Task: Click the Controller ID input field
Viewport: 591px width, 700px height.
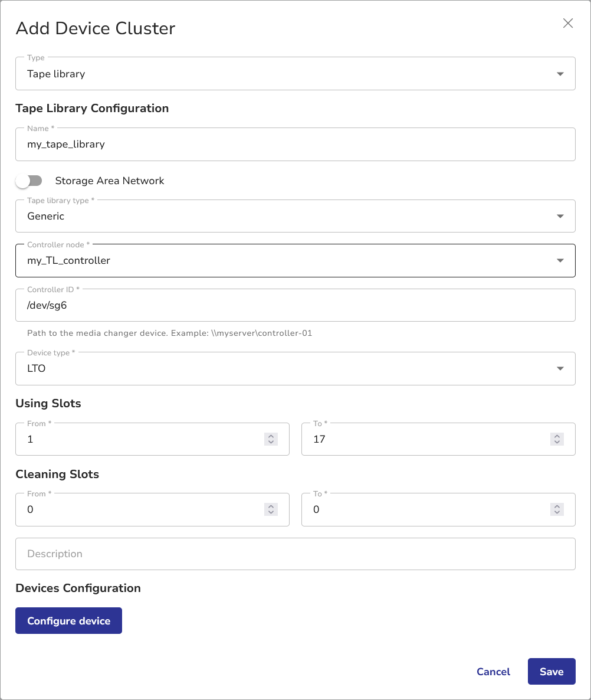Action: [295, 305]
